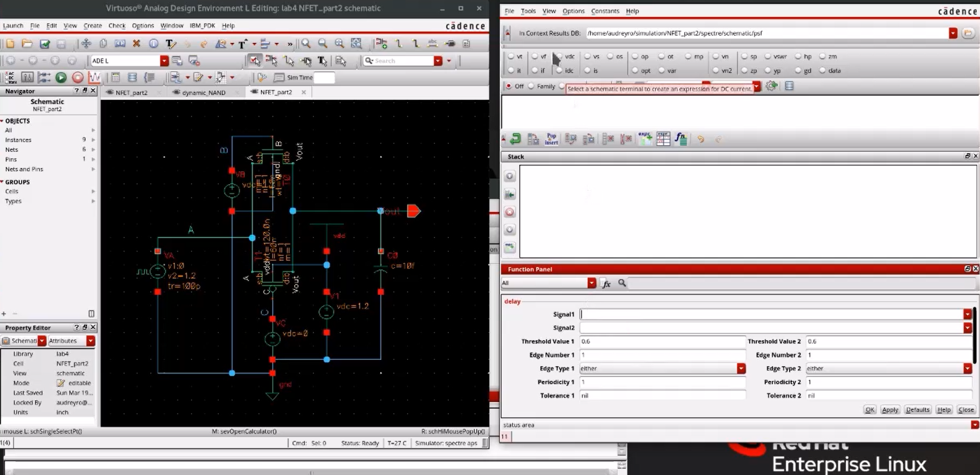Click the Function Panel vertical scrollbar
This screenshot has height=475, width=980.
pyautogui.click(x=974, y=336)
